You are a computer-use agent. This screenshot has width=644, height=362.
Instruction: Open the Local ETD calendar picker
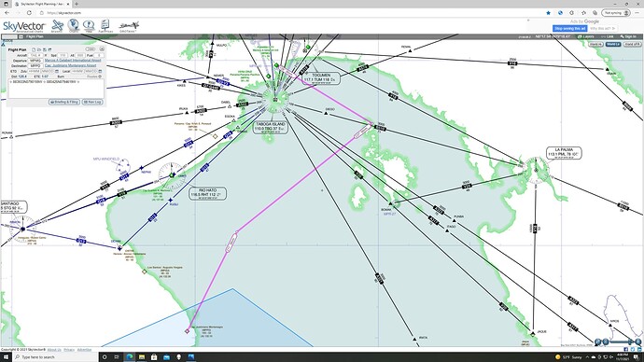coord(100,72)
